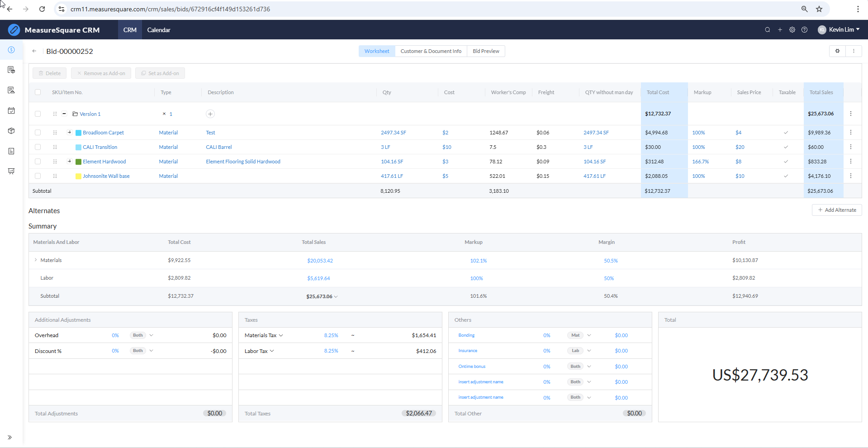Go back using arrow beside Bid-00000252
Viewport: 868px width, 448px height.
point(34,51)
